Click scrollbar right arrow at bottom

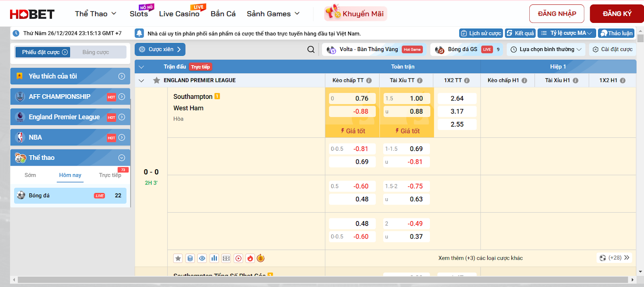coord(632,280)
